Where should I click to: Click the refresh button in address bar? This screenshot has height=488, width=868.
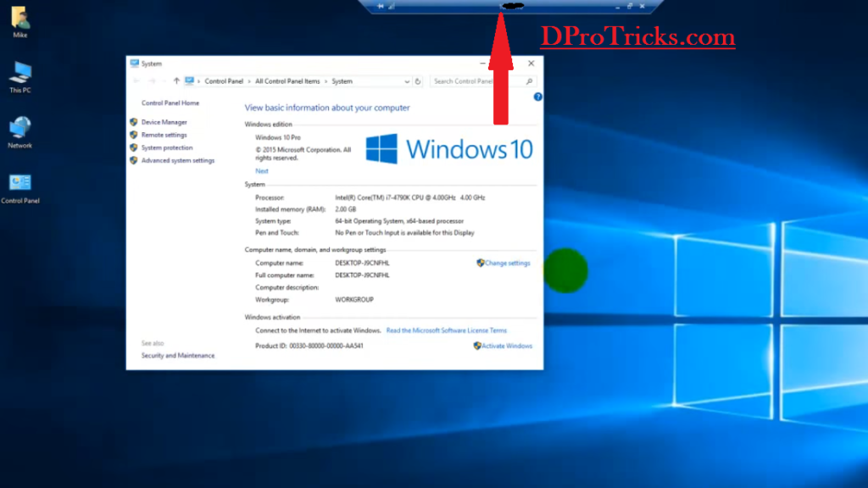418,81
